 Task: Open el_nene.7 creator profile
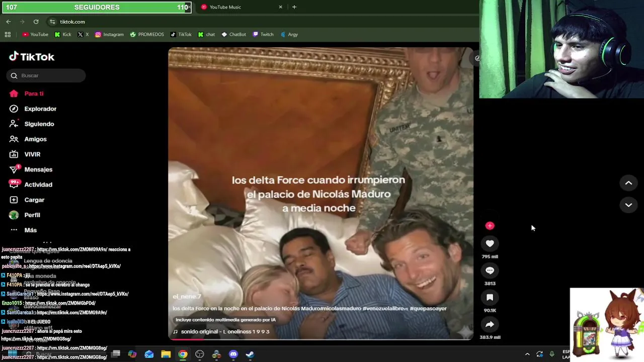coord(187,297)
